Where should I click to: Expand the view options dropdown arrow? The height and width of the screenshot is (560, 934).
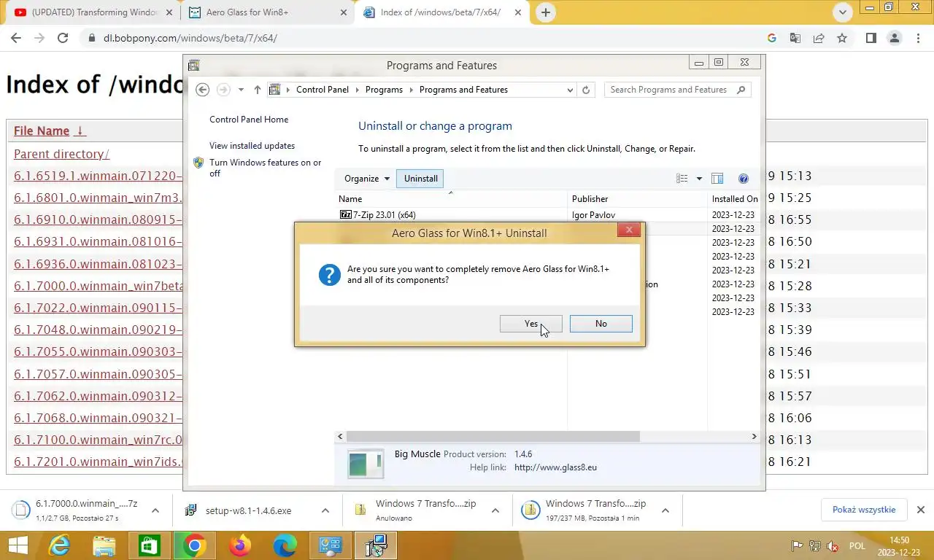tap(699, 179)
